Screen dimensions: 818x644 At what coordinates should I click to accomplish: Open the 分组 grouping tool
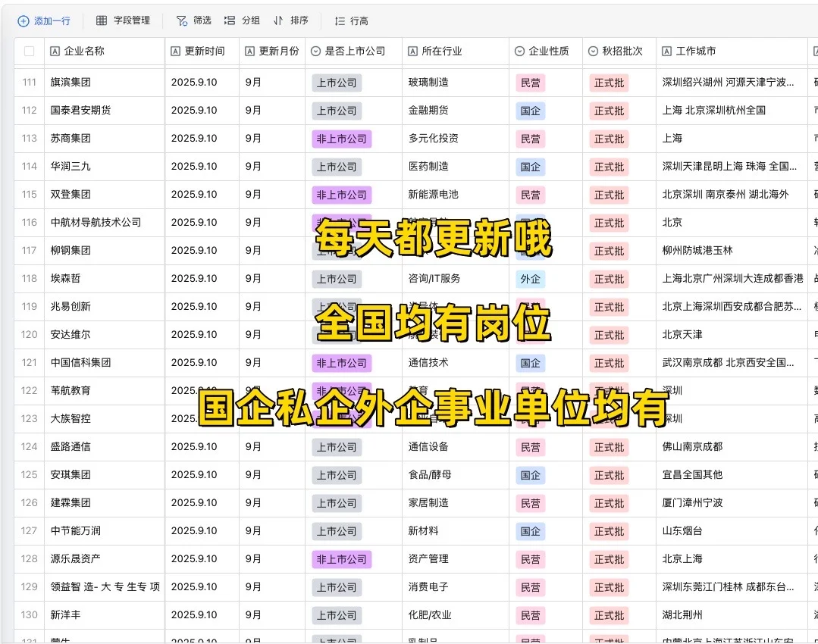coord(242,20)
